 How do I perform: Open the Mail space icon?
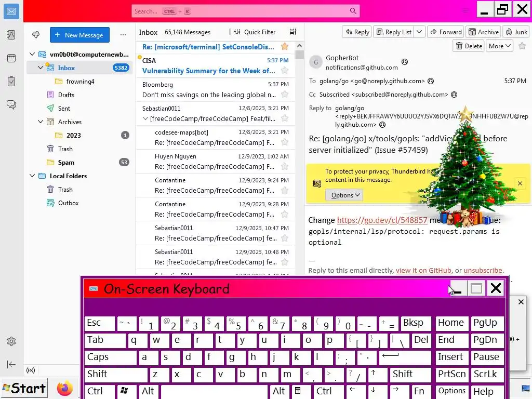[x=11, y=11]
